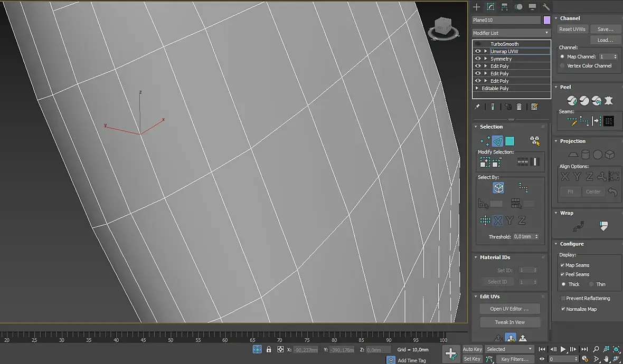Viewport: 623px width, 364px height.
Task: Hide the Symmetry modifier eye icon
Action: [x=478, y=59]
